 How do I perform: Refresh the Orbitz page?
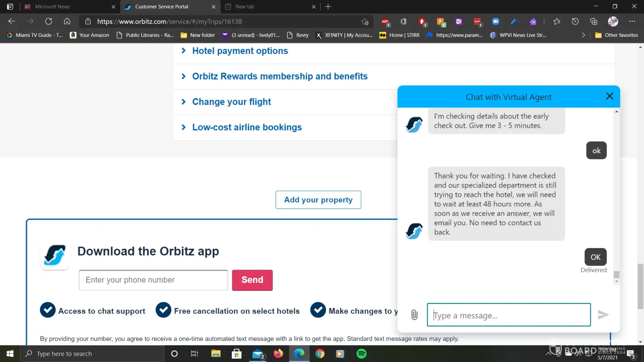click(49, 21)
